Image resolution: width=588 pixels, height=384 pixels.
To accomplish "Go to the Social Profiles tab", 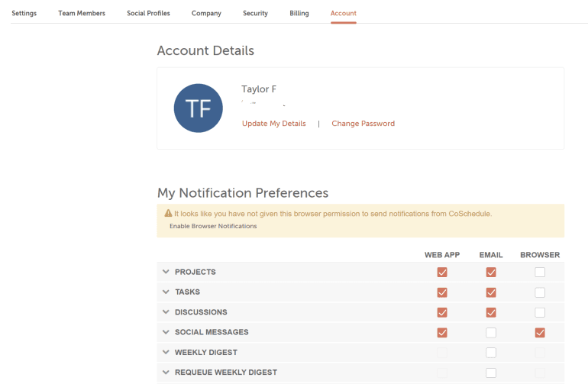I will pos(148,13).
